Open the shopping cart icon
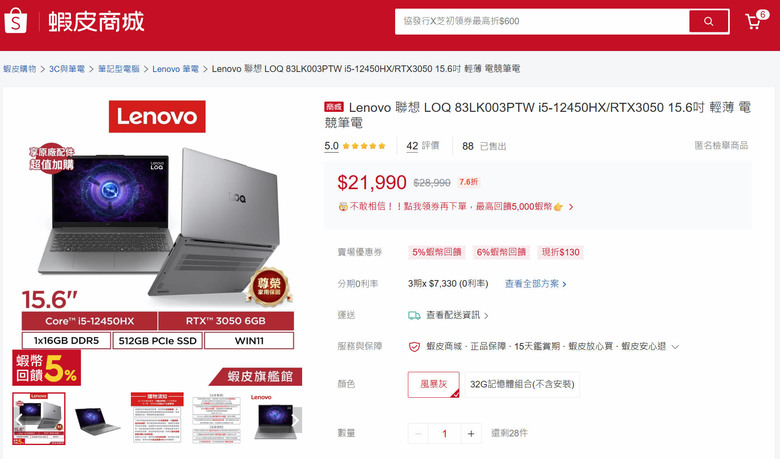 click(x=753, y=21)
